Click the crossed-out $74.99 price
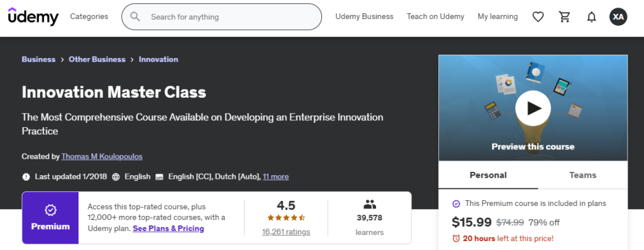Image resolution: width=644 pixels, height=250 pixels. point(510,222)
